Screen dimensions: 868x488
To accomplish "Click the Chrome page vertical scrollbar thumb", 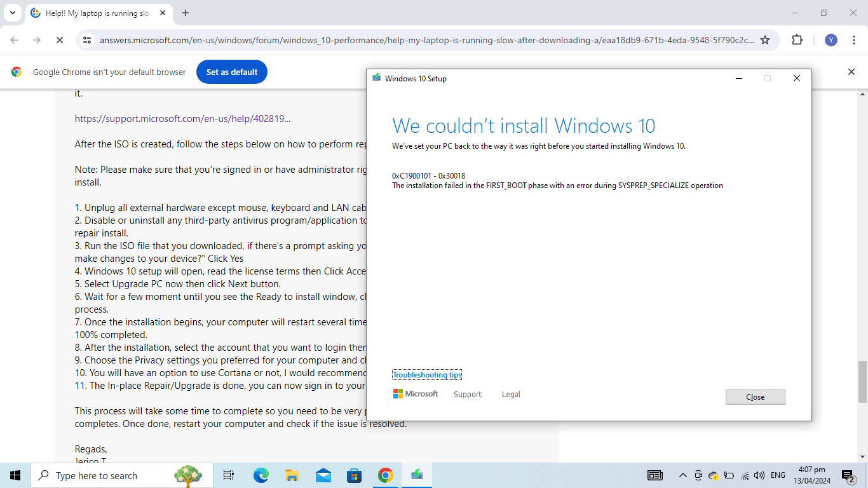I will 862,382.
